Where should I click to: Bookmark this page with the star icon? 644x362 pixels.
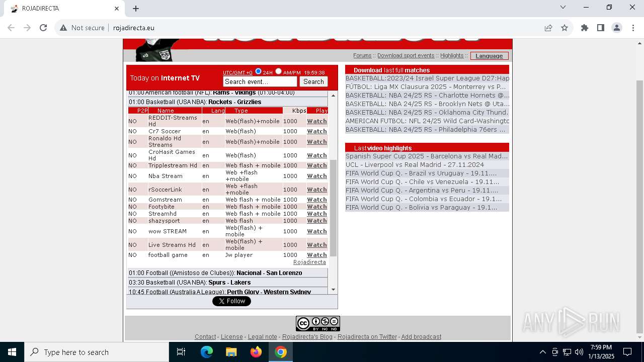[565, 28]
